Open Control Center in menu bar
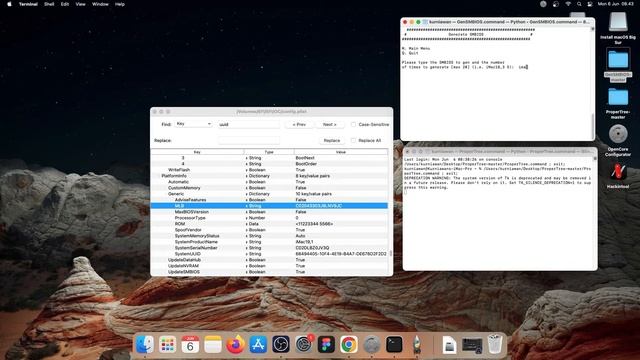This screenshot has height=360, width=640. click(590, 4)
